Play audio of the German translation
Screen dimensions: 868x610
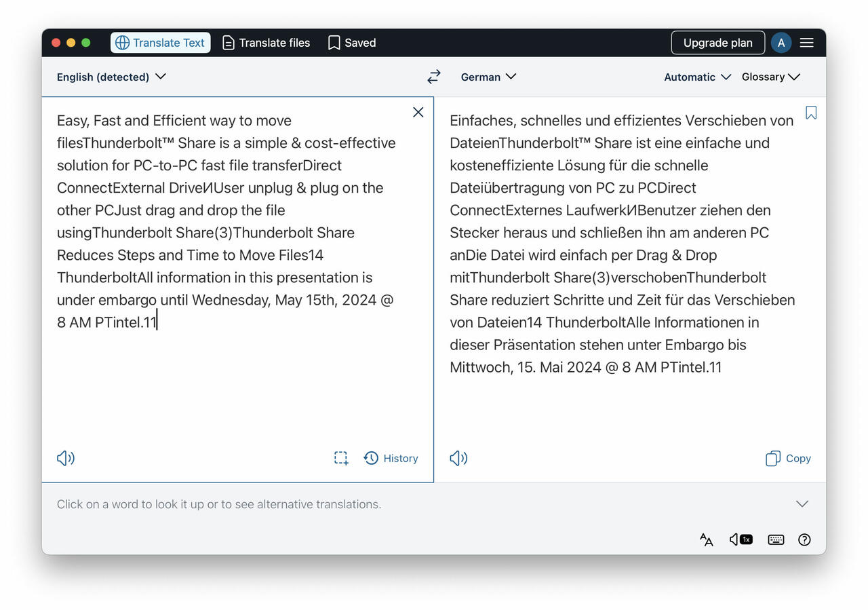pyautogui.click(x=458, y=459)
